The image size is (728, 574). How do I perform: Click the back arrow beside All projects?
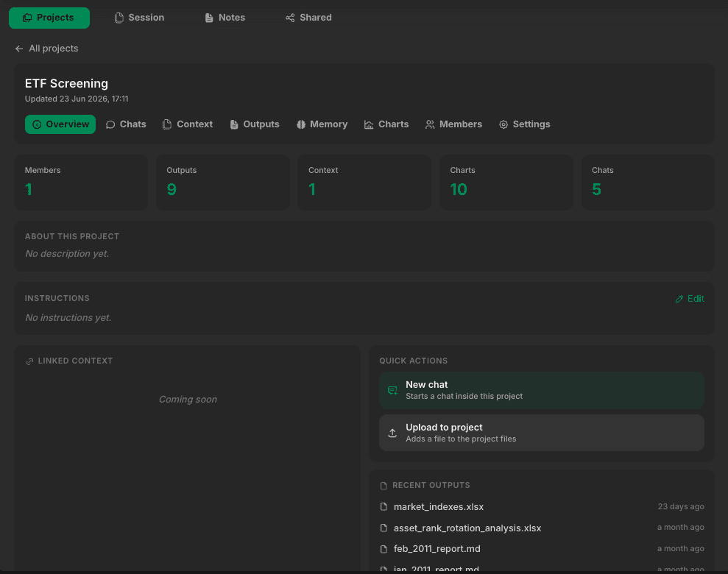tap(19, 49)
